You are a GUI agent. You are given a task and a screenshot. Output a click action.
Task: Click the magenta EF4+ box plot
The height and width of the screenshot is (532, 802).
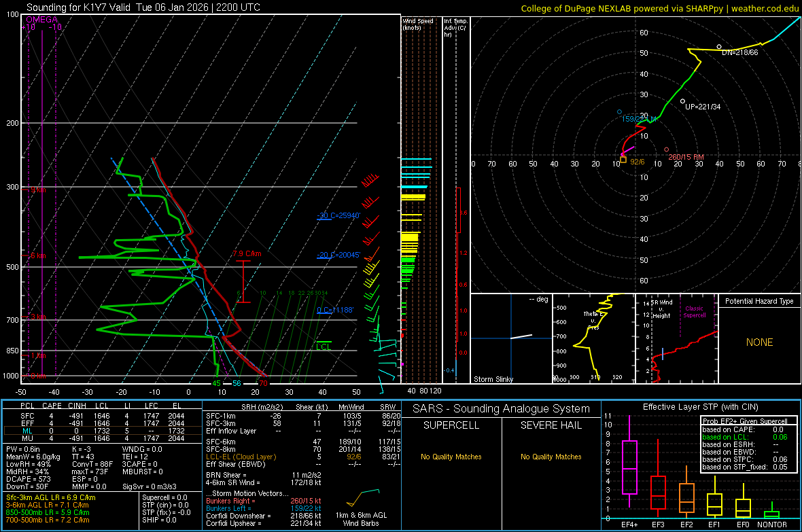pos(629,461)
